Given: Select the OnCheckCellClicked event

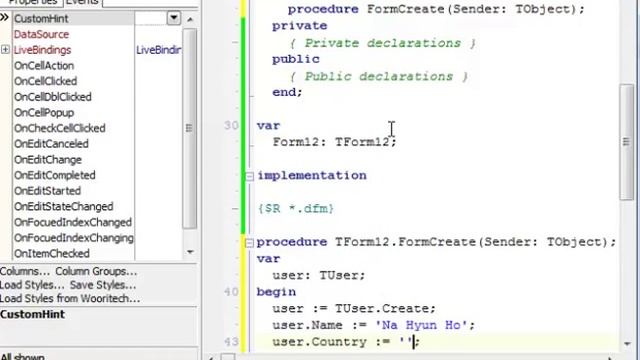Looking at the screenshot, I should (60, 128).
